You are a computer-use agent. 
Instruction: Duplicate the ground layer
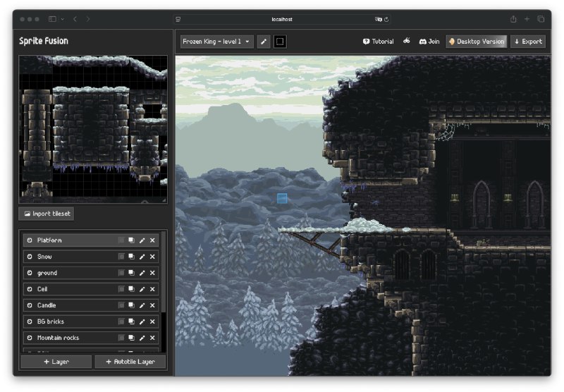[131, 273]
